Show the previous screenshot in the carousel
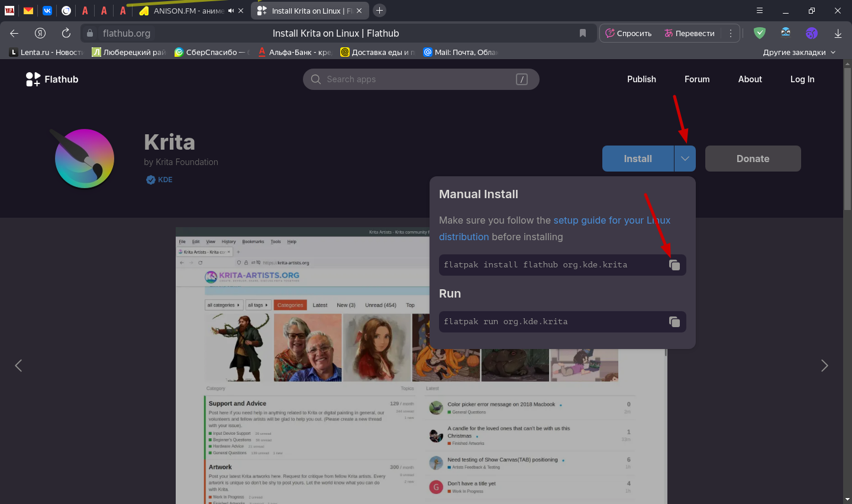 [18, 366]
